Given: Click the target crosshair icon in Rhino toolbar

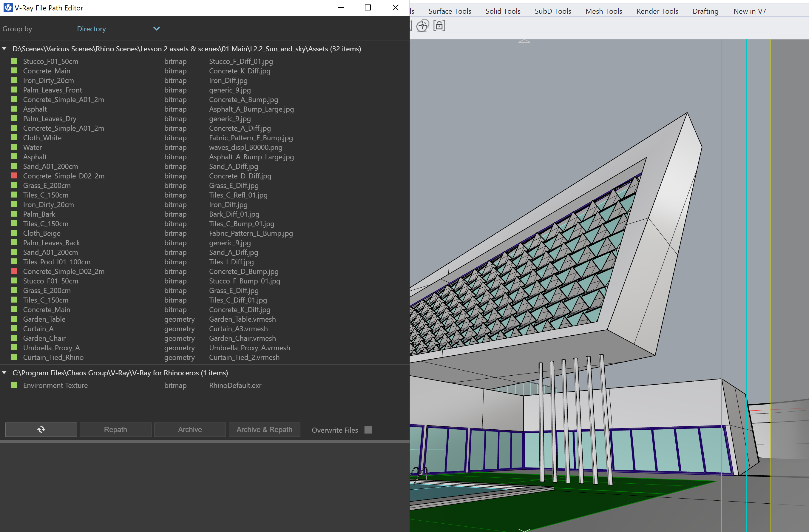Looking at the screenshot, I should click(x=422, y=25).
